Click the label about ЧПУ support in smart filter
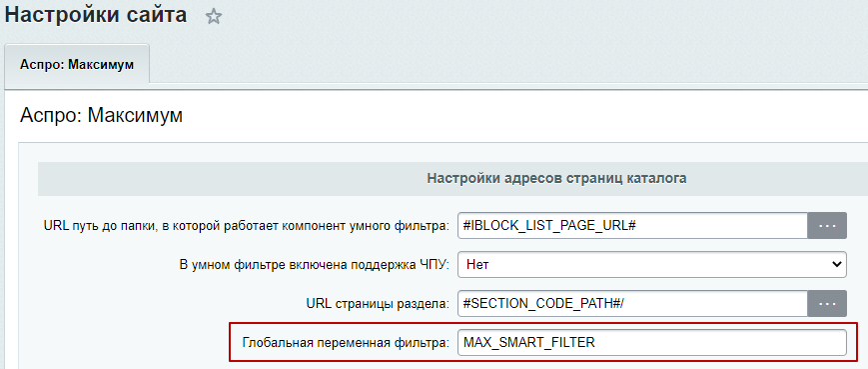The height and width of the screenshot is (369, 868). [x=315, y=265]
